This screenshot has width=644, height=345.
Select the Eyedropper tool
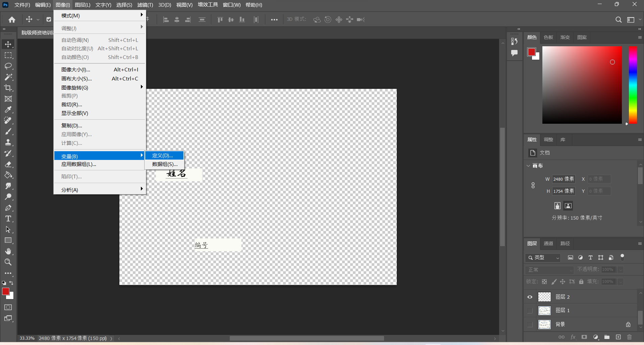coord(8,110)
